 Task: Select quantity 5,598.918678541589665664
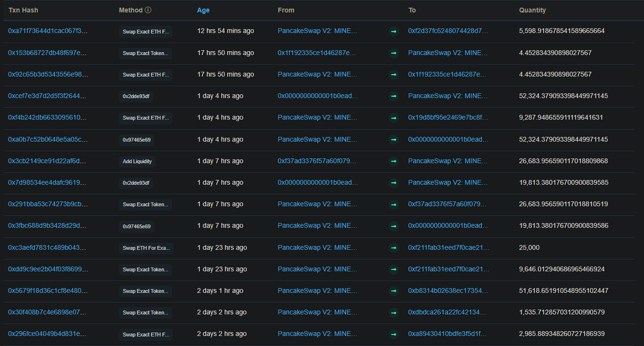[562, 31]
